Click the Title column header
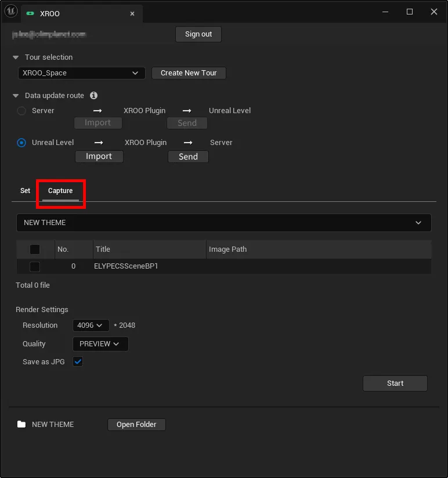448x478 pixels. [150, 249]
